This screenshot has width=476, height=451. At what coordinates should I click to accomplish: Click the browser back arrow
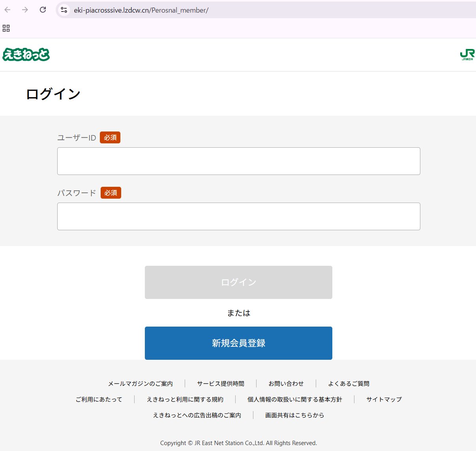7,10
